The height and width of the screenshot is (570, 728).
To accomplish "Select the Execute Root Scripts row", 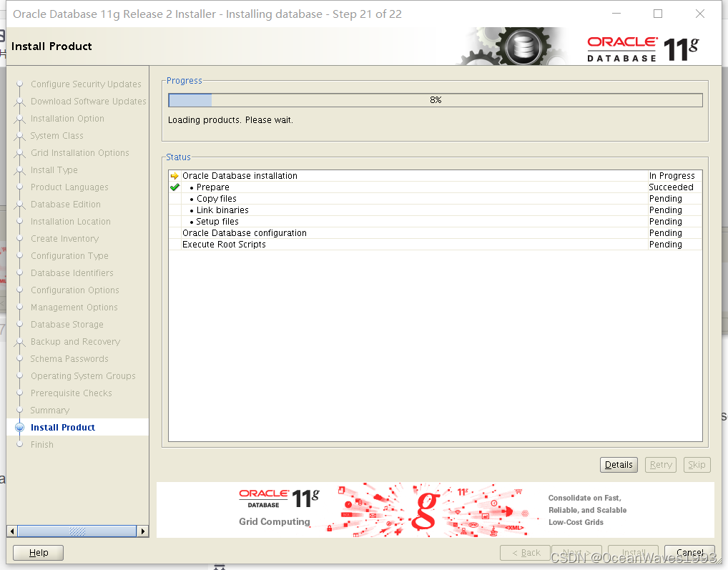I will tap(435, 244).
